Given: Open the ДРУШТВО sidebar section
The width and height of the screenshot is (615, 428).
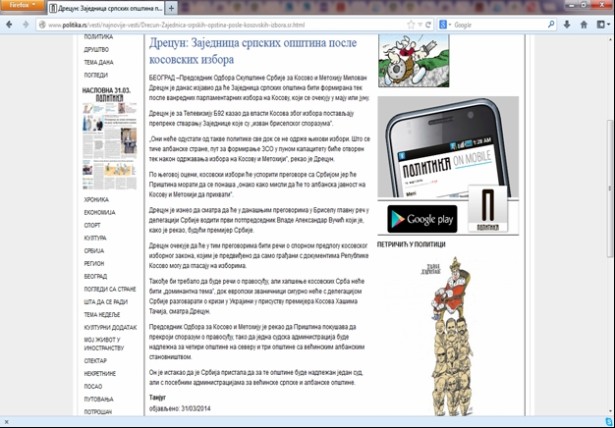Looking at the screenshot, I should pyautogui.click(x=96, y=49).
